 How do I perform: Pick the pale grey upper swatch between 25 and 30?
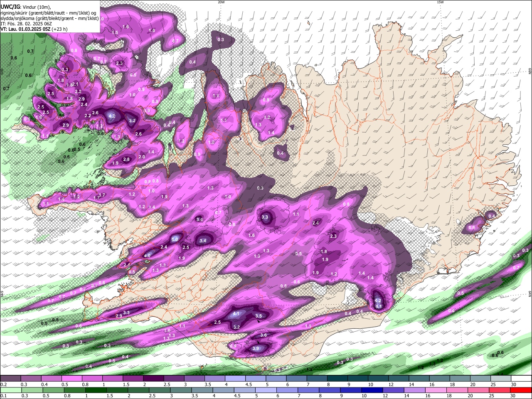click(x=500, y=379)
